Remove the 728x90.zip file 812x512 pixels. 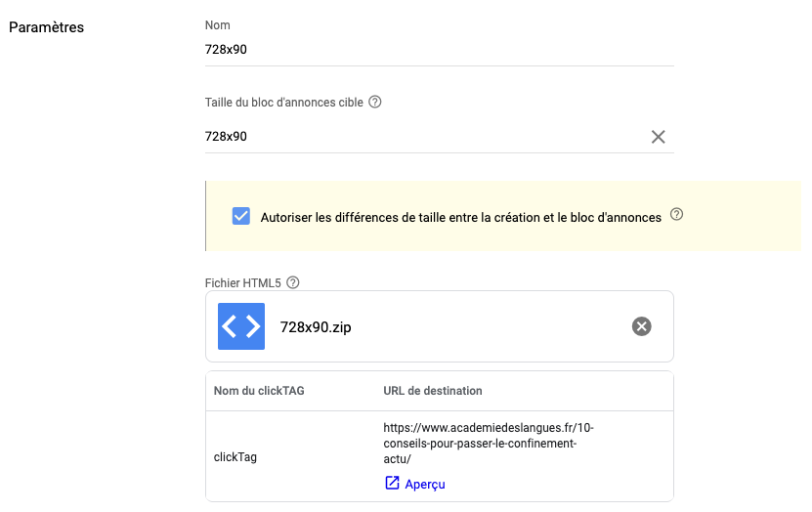coord(641,326)
